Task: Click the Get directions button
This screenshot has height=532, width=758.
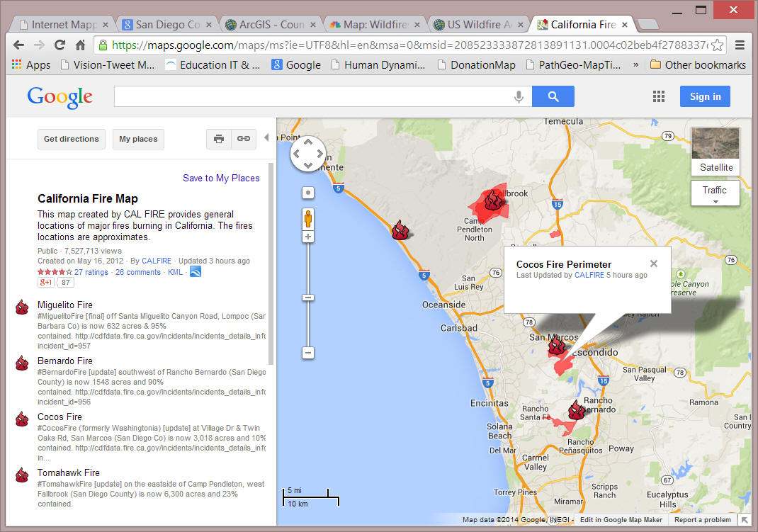Action: point(71,139)
